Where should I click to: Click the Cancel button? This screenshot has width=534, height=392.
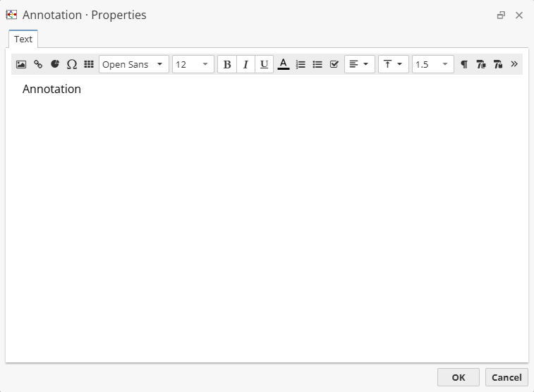point(506,377)
